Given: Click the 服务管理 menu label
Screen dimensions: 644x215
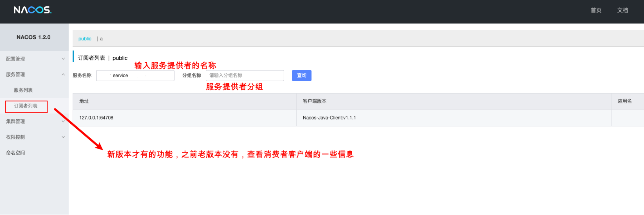Looking at the screenshot, I should coord(15,75).
